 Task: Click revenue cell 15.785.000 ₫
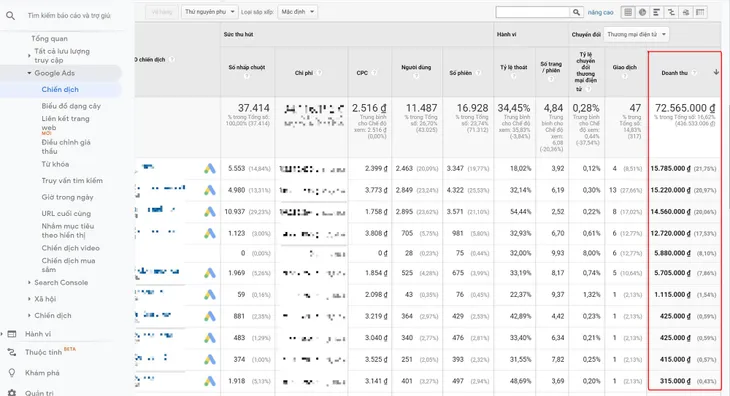click(x=670, y=168)
